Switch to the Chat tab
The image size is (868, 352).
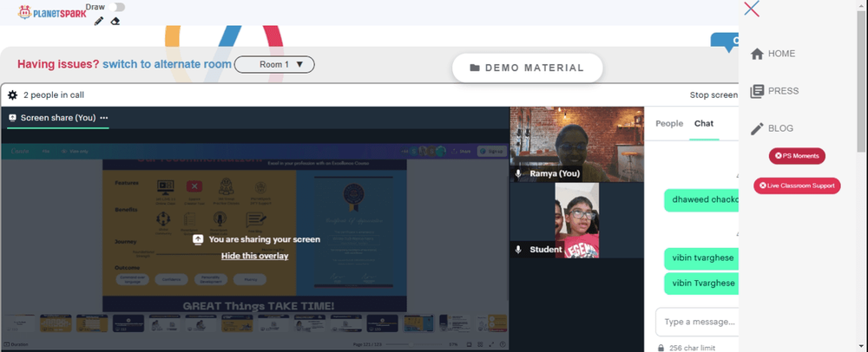[x=704, y=123]
